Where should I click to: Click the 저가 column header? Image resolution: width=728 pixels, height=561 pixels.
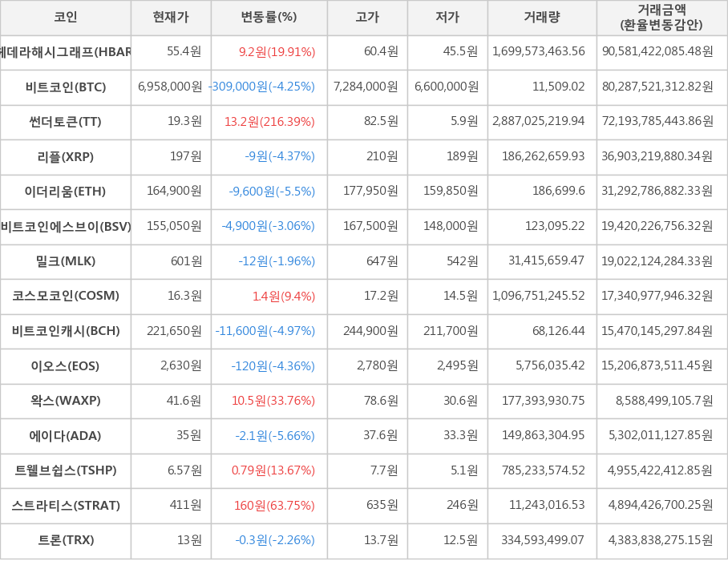point(447,17)
